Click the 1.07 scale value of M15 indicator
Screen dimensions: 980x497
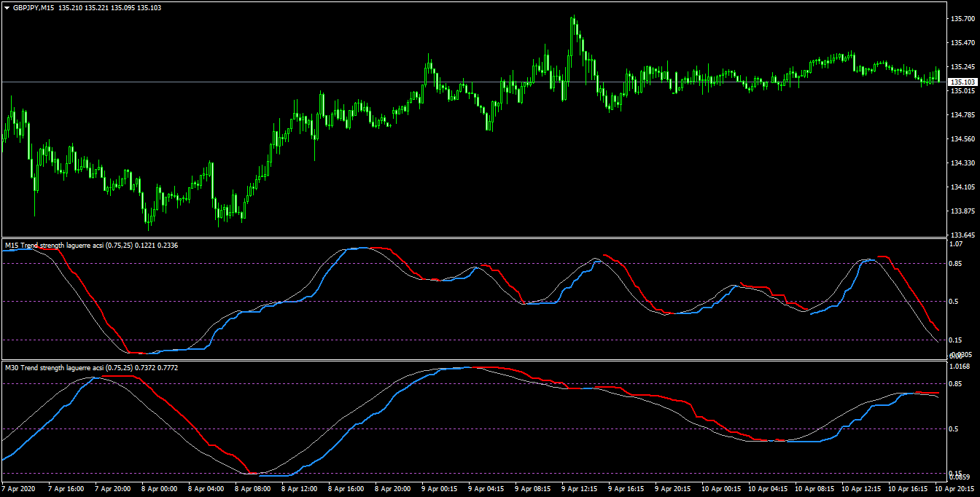pyautogui.click(x=957, y=244)
